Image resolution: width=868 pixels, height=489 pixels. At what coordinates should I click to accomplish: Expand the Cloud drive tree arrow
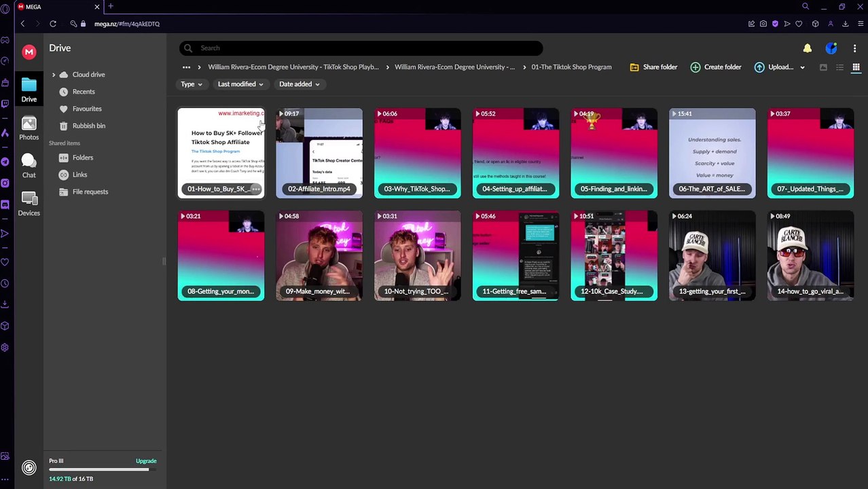54,75
